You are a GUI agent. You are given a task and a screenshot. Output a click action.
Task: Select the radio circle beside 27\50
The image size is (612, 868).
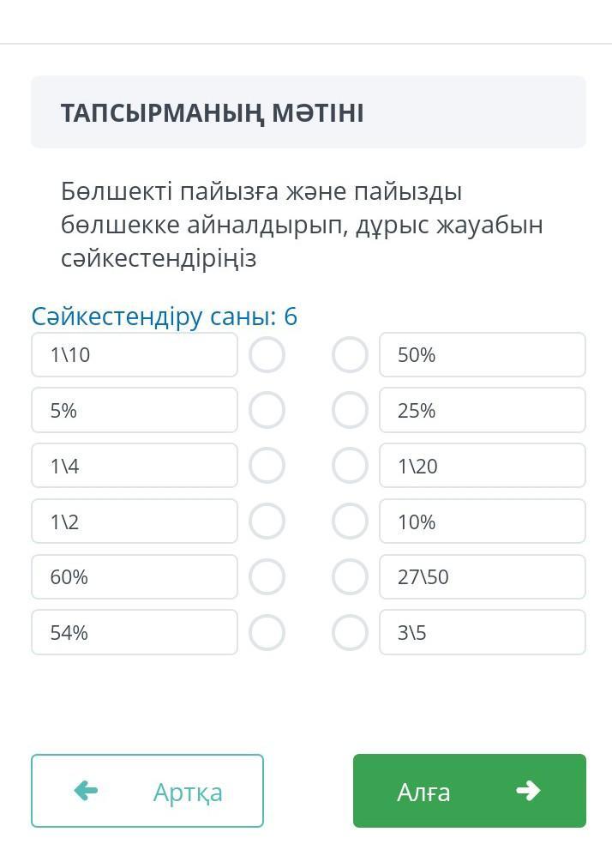coord(350,577)
